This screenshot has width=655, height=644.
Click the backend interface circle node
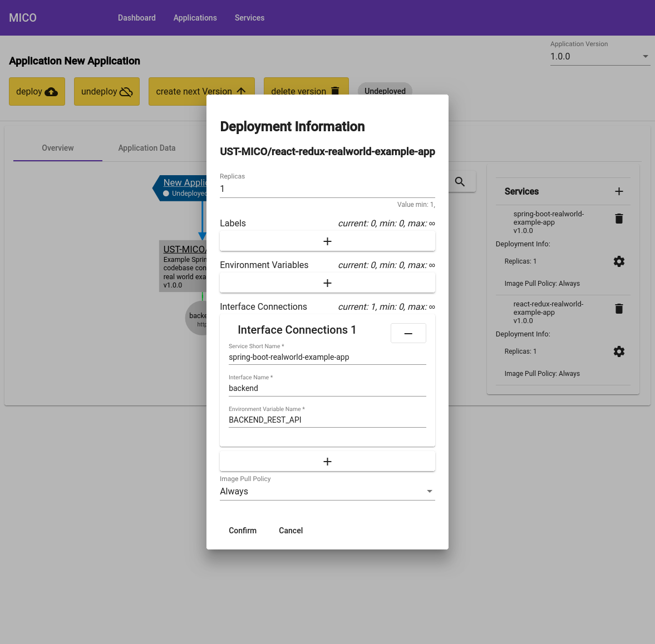[196, 319]
